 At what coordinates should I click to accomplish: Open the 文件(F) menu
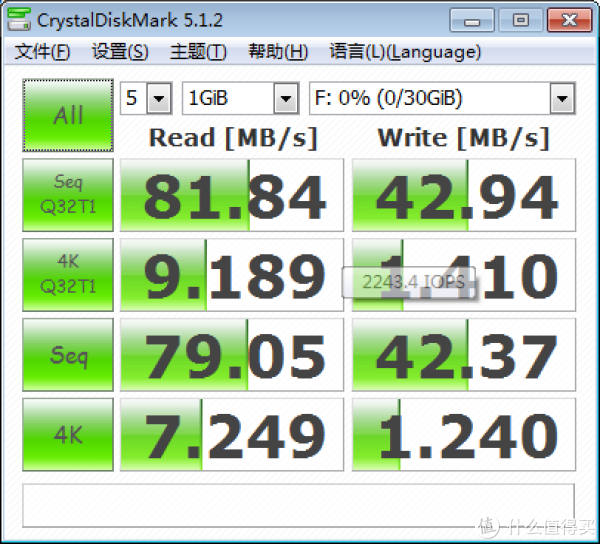(x=42, y=52)
